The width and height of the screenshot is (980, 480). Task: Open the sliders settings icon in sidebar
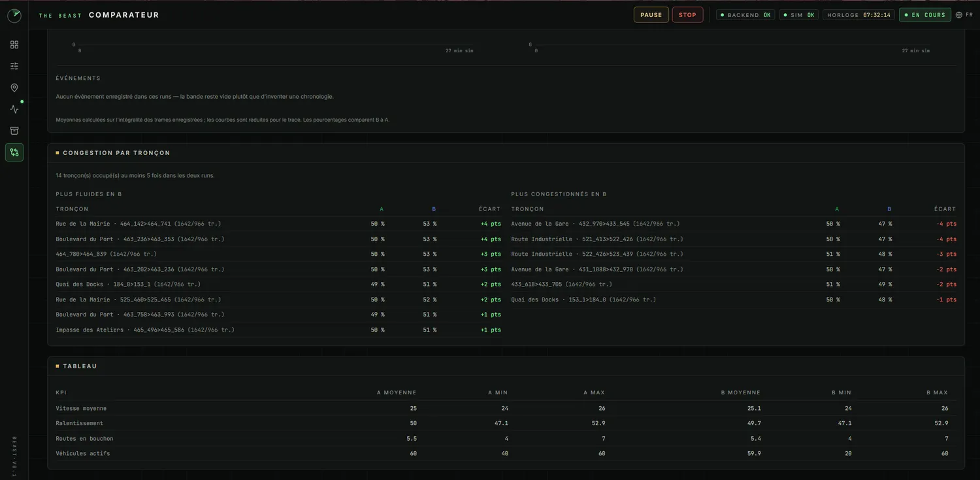point(14,66)
